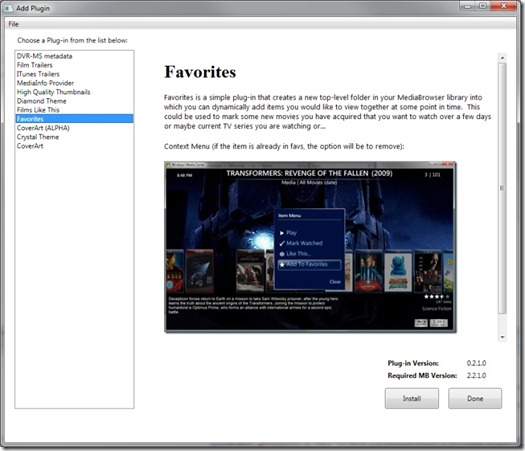The width and height of the screenshot is (525, 451).
Task: Click the Plug-in Version value 0.2.1.0
Action: pyautogui.click(x=476, y=363)
